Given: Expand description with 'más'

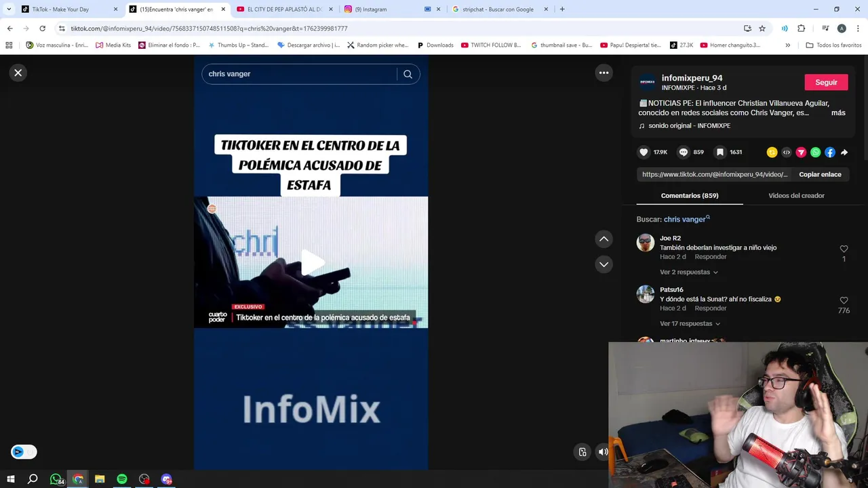Looking at the screenshot, I should [838, 113].
